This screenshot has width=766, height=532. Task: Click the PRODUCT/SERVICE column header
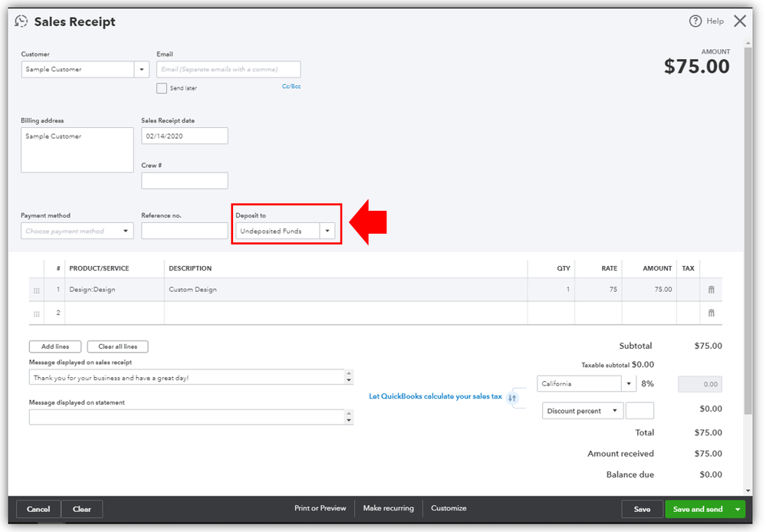click(x=99, y=268)
